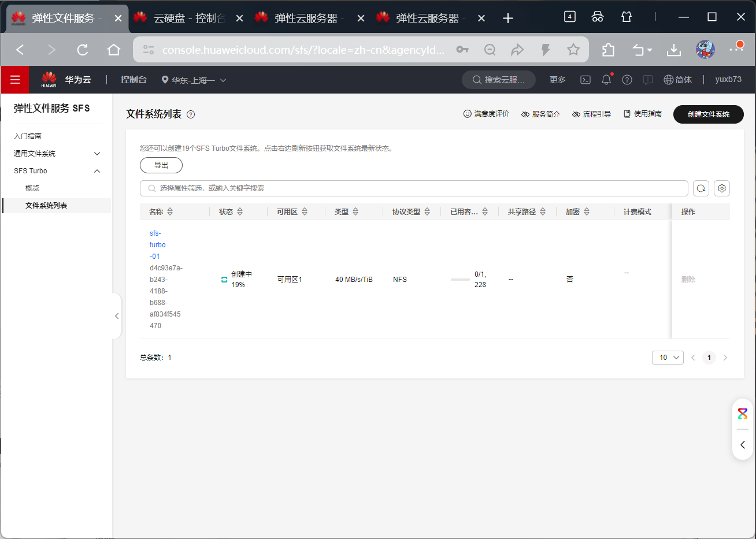
Task: Open 入门指南 in sidebar
Action: point(28,136)
